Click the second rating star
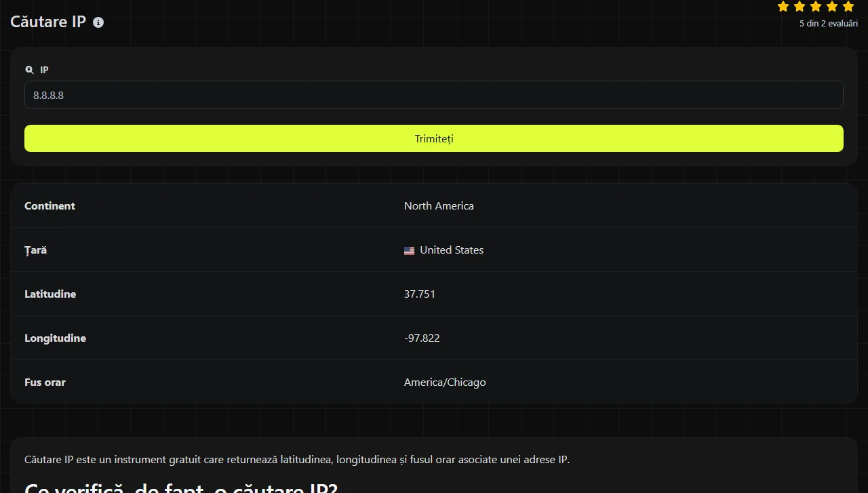The height and width of the screenshot is (493, 868). tap(800, 7)
